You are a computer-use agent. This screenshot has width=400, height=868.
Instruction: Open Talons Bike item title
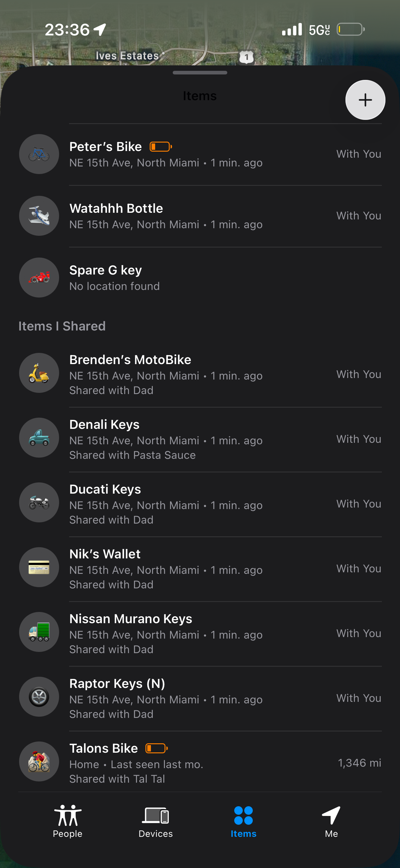(x=104, y=748)
